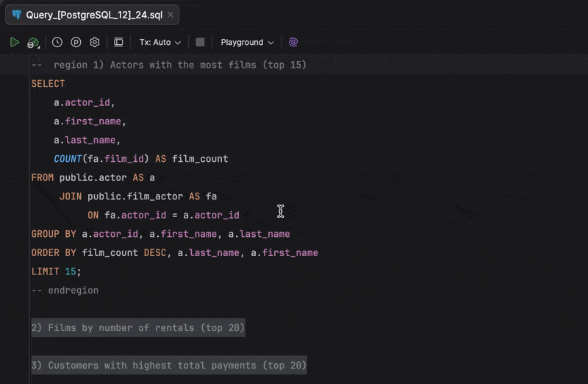Toggle the In-Editor Results view
The width and height of the screenshot is (588, 384).
coord(118,43)
